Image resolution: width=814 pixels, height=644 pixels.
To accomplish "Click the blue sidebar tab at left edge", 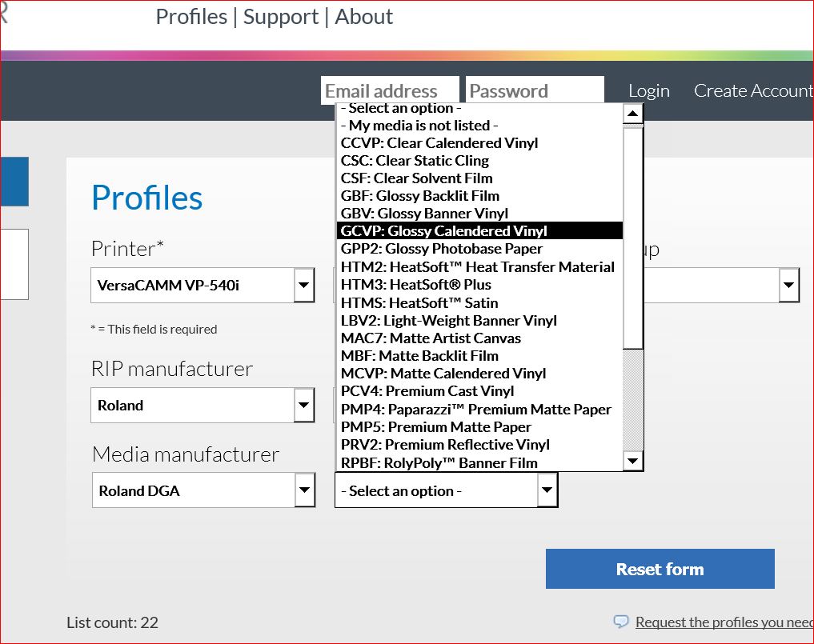I will click(x=14, y=182).
